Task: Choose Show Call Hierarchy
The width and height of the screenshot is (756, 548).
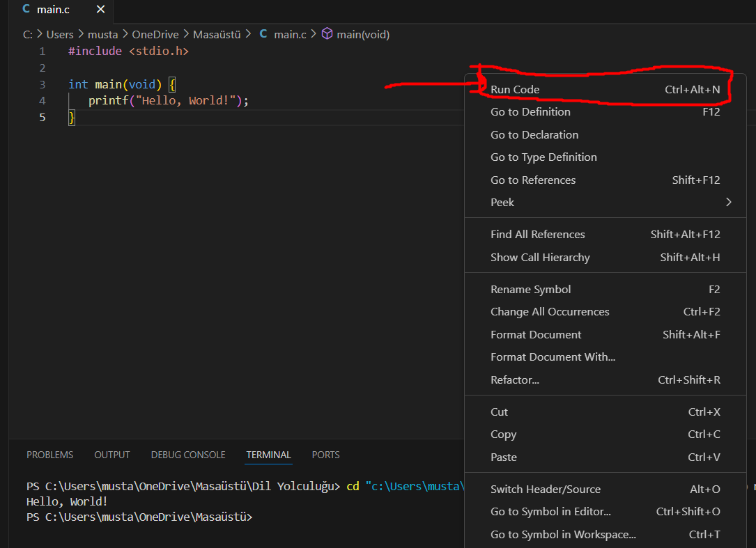Action: [605, 258]
